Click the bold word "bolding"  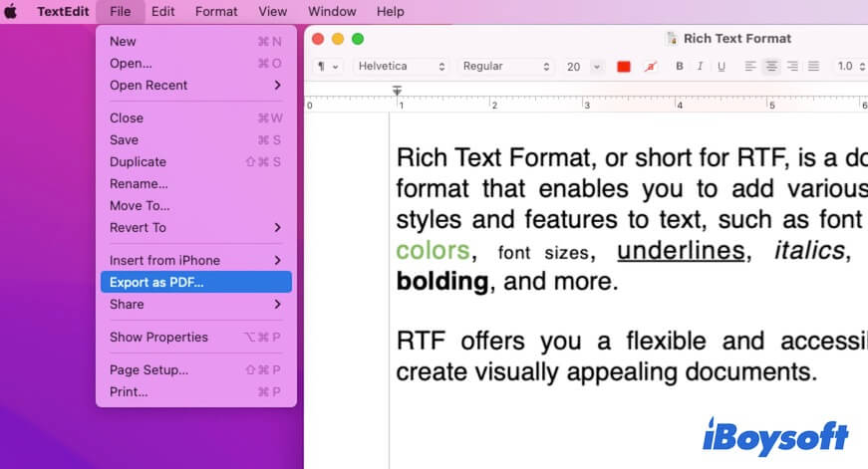pos(442,282)
